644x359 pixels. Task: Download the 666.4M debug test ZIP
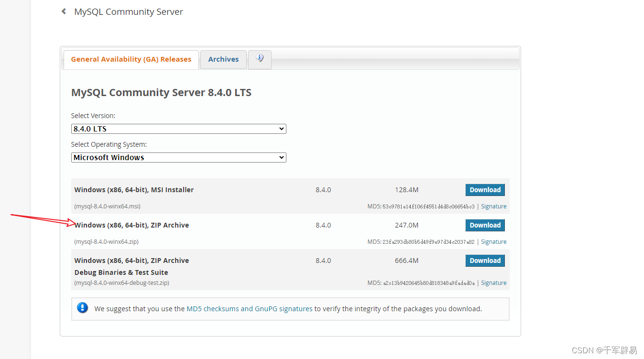point(485,261)
